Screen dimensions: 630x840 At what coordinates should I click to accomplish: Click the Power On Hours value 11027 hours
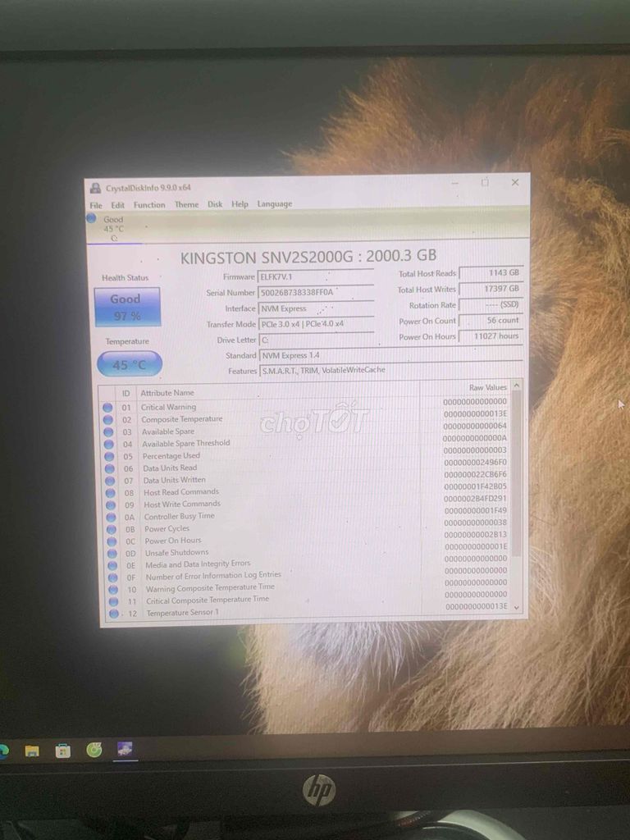[491, 336]
